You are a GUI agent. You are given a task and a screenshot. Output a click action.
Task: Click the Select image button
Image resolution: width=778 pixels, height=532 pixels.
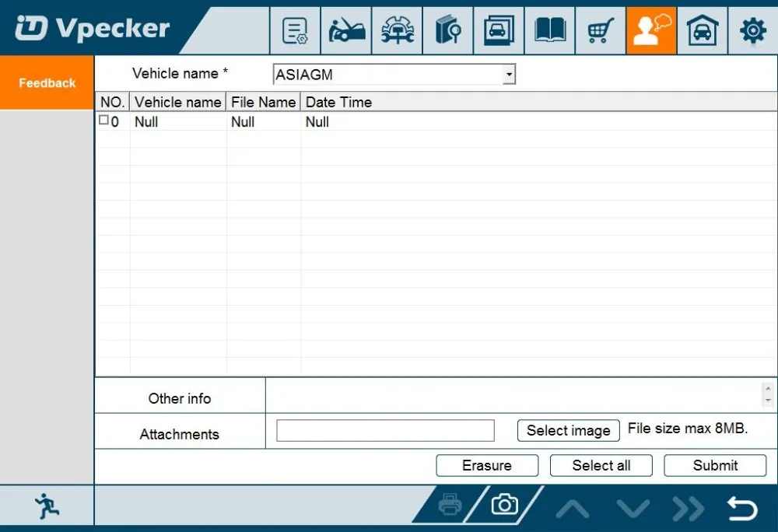pyautogui.click(x=568, y=430)
